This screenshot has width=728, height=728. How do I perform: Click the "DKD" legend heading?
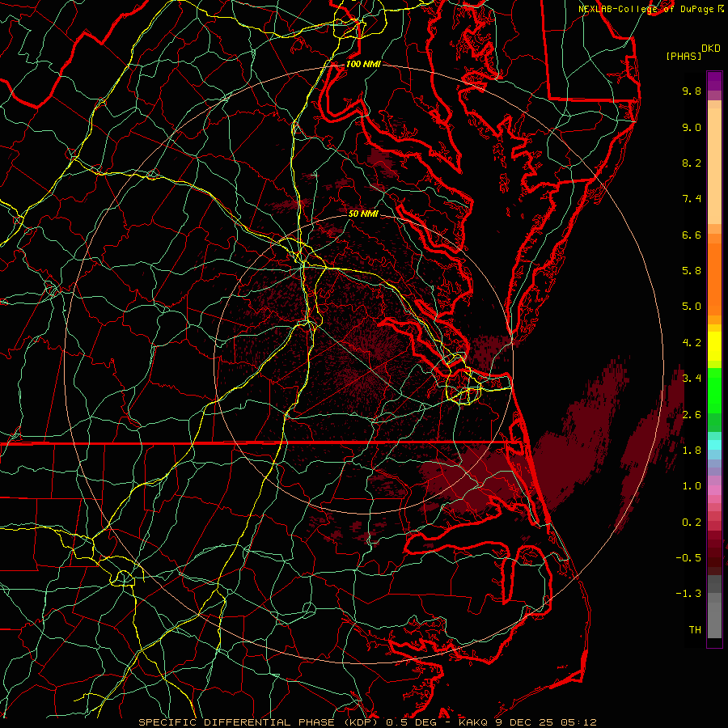pos(711,49)
